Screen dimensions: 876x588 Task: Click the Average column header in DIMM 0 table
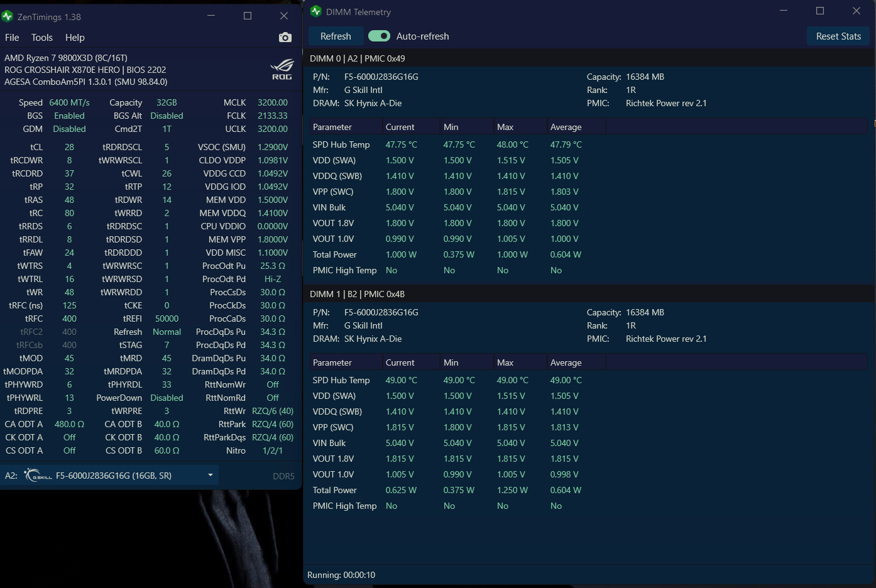click(577, 127)
